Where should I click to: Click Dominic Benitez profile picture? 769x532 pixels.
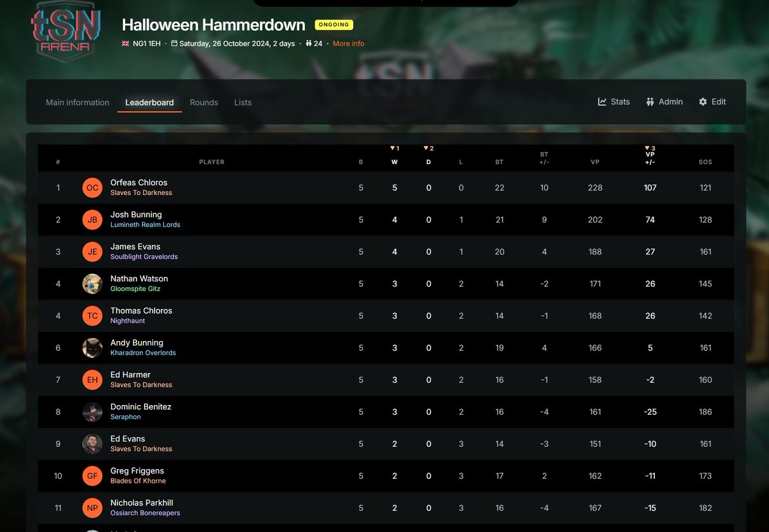(x=92, y=412)
